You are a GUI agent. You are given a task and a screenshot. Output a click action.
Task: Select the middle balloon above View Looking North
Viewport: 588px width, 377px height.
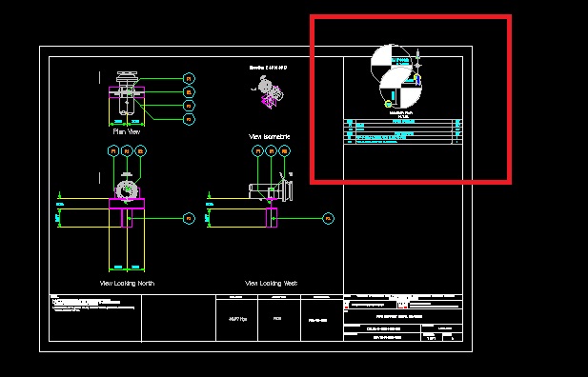point(127,151)
